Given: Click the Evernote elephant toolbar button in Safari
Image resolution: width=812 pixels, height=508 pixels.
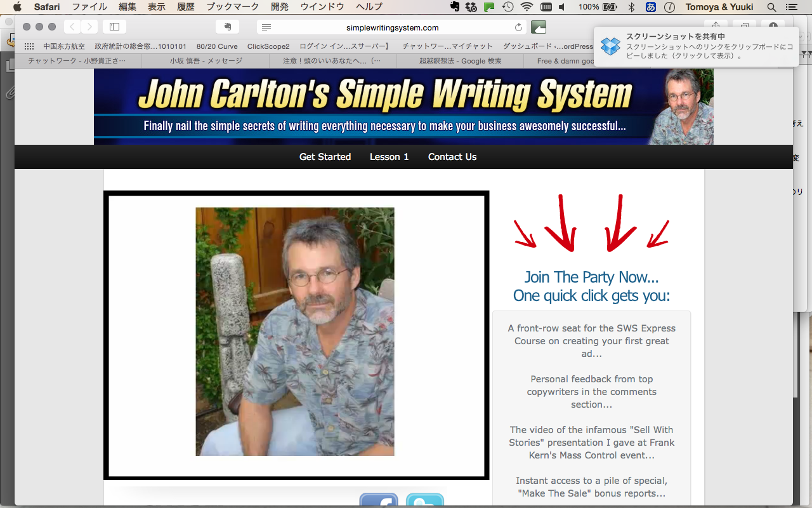Looking at the screenshot, I should (227, 27).
